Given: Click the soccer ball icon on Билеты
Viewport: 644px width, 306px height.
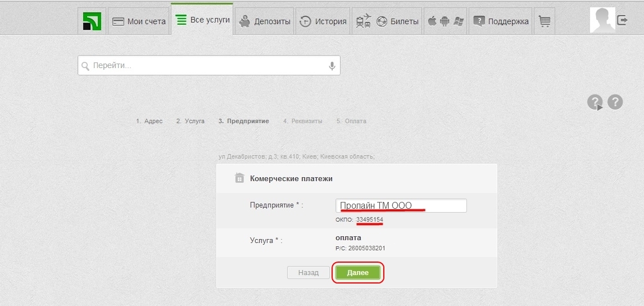Looking at the screenshot, I should point(382,21).
